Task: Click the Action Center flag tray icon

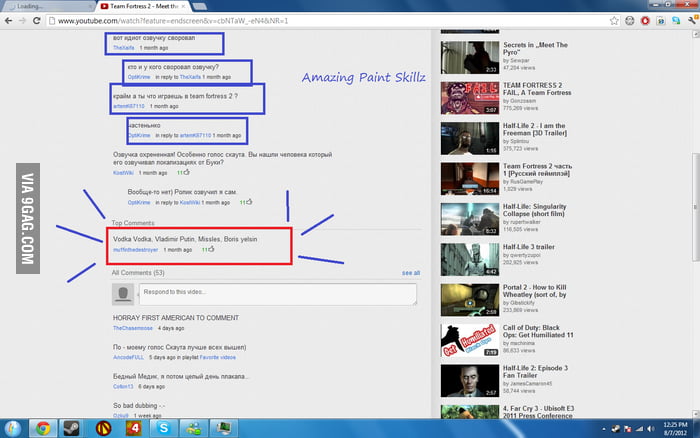Action: click(627, 429)
